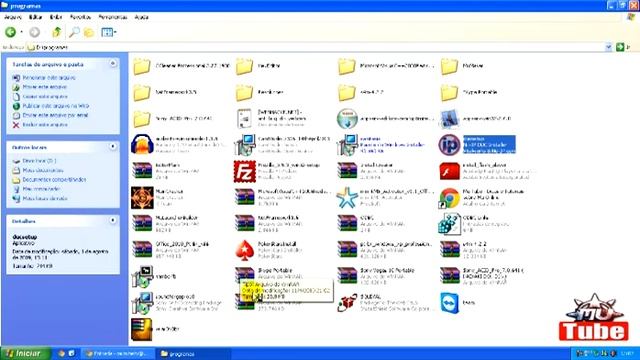Open the address bar dropdown arrow

(x=609, y=47)
